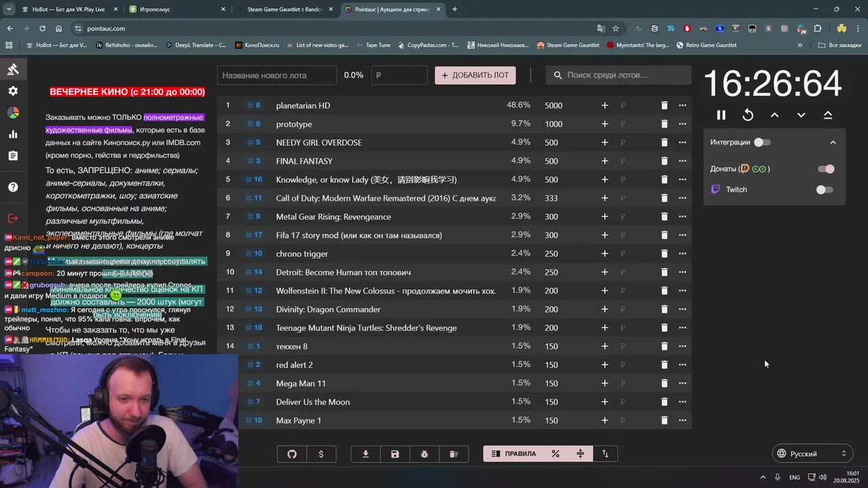This screenshot has height=488, width=868.
Task: Open the Chrome three-dot menu
Action: coord(859,28)
